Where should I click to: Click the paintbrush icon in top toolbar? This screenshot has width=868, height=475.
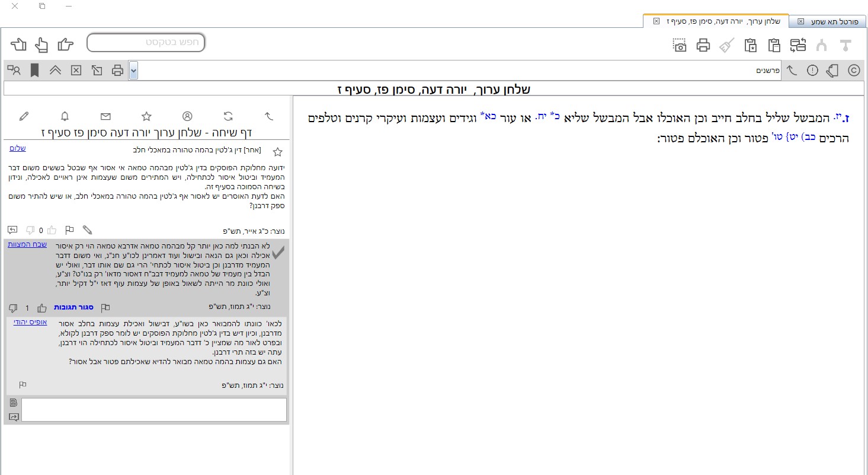726,45
